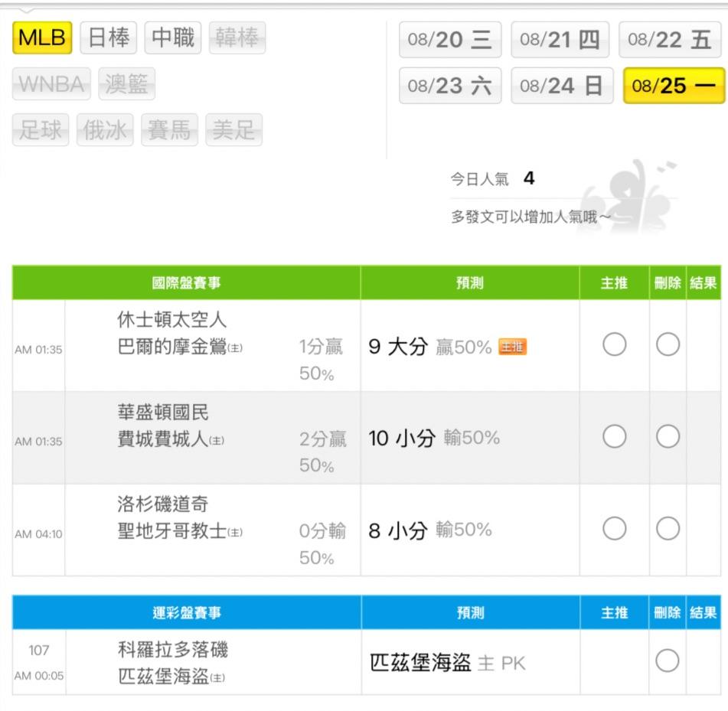Click team name 華盛頓國民
The width and height of the screenshot is (728, 711).
point(163,412)
